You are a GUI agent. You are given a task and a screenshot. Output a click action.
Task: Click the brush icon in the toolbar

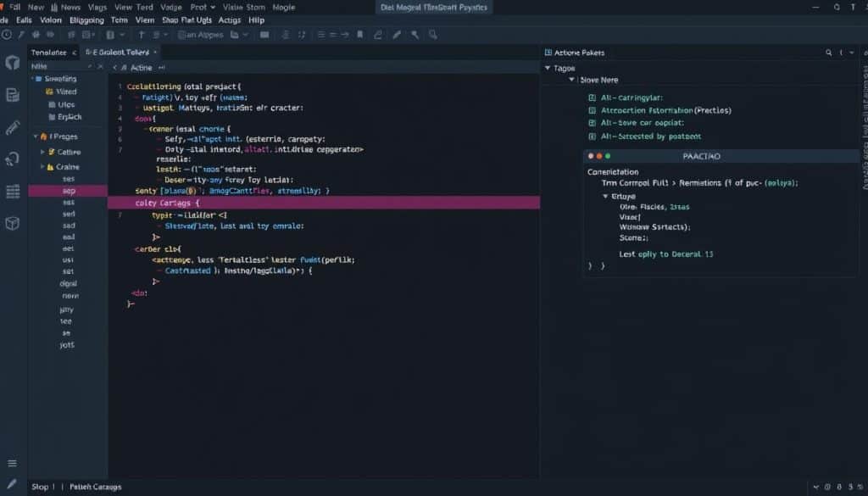coord(397,34)
